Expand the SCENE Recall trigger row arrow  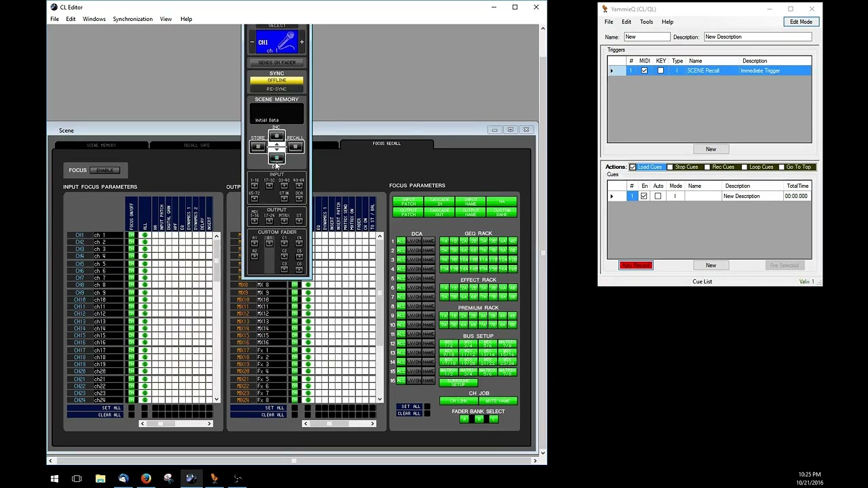coord(612,70)
